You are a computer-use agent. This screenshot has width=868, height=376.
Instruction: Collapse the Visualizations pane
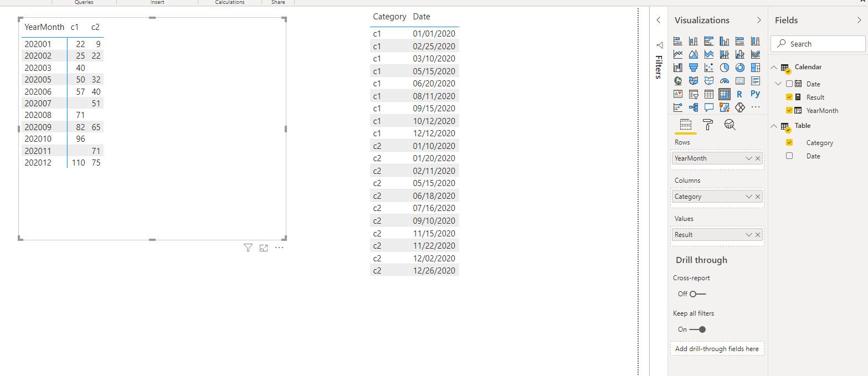(759, 20)
